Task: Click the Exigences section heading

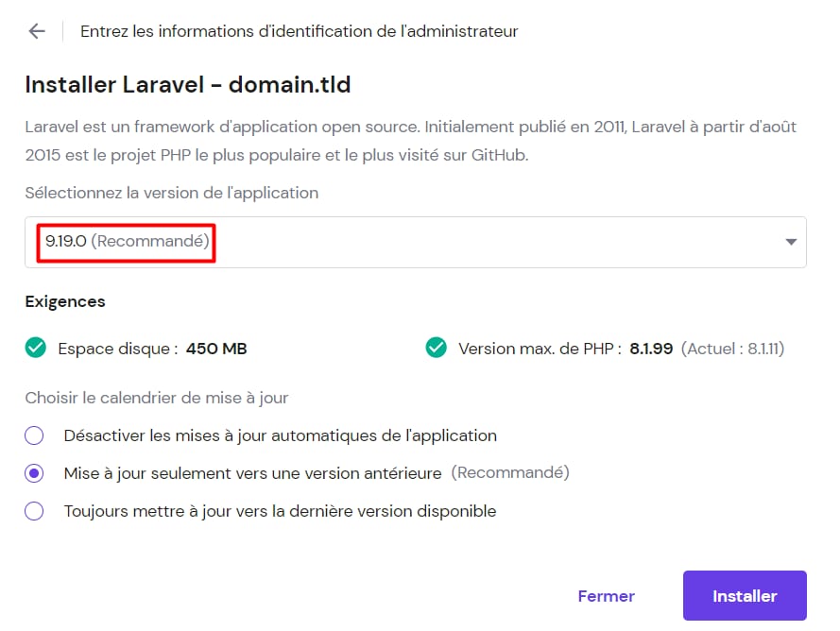Action: pos(65,301)
